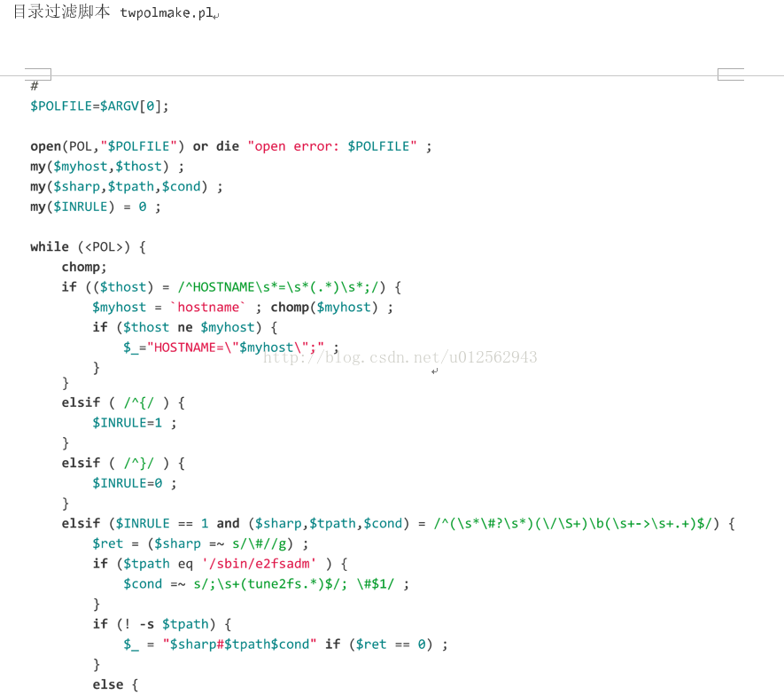Click the line 'while (<POL>) {'
This screenshot has height=695, width=784.
point(88,247)
